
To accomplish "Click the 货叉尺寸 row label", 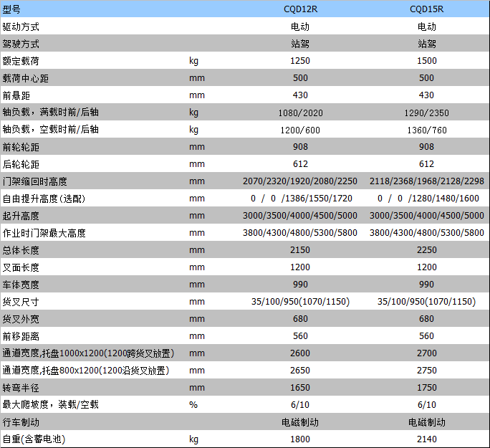I will tap(21, 302).
